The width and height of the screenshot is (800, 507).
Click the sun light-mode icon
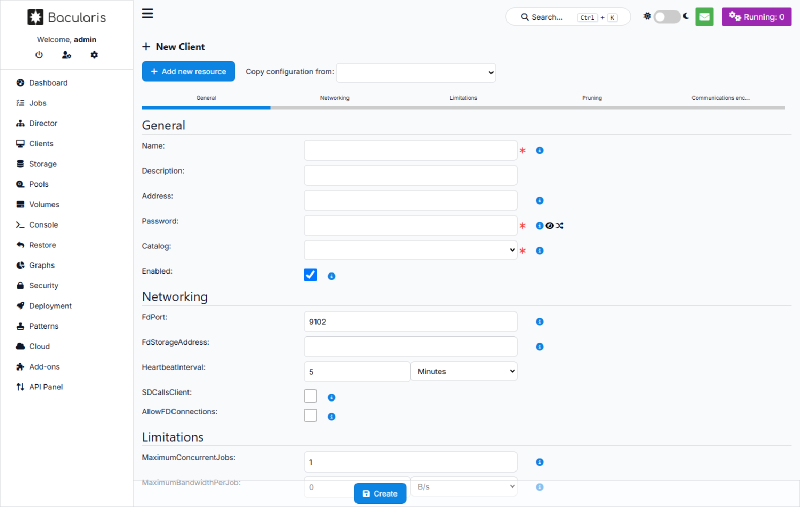pyautogui.click(x=647, y=16)
